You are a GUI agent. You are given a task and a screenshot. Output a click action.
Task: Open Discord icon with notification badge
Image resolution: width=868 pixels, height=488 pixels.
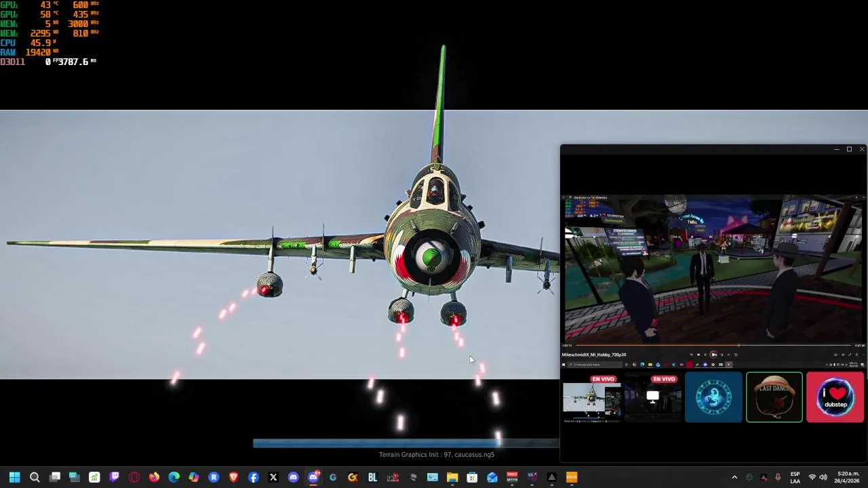pyautogui.click(x=313, y=477)
